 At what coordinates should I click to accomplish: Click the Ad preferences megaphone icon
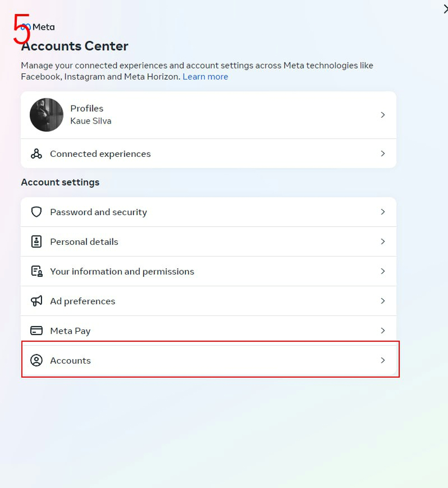point(36,301)
